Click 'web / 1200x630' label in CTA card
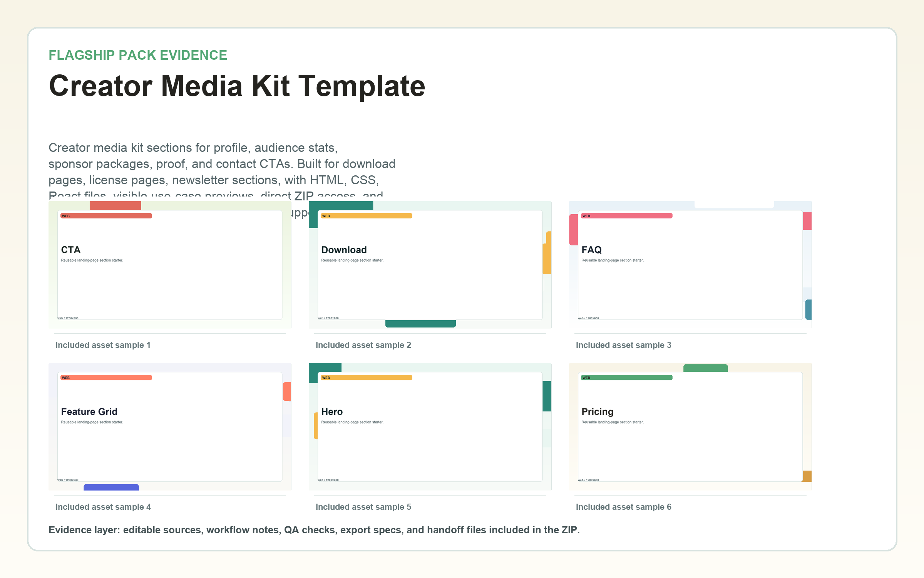 (x=68, y=318)
